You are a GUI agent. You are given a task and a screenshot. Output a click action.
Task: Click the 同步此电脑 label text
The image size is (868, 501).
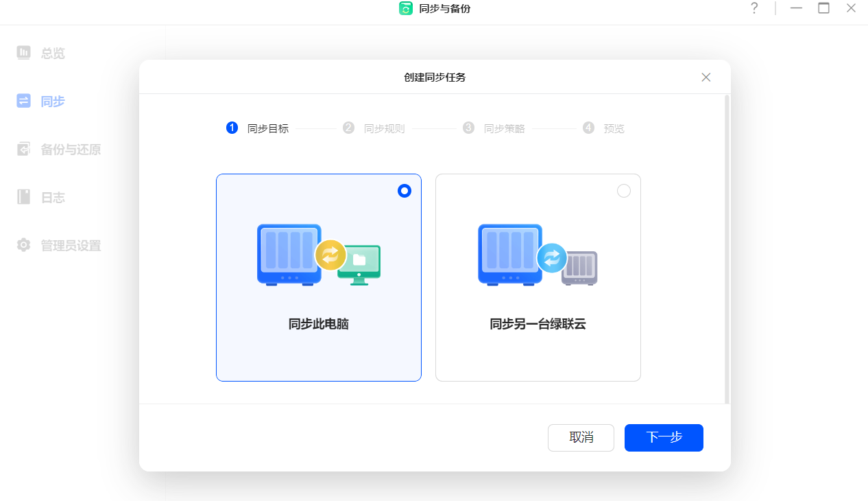[x=319, y=324]
